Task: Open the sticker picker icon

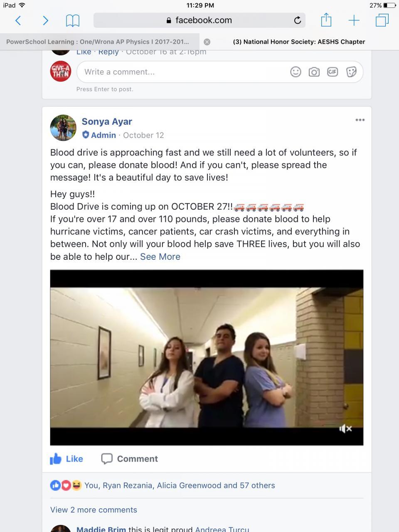Action: (351, 72)
